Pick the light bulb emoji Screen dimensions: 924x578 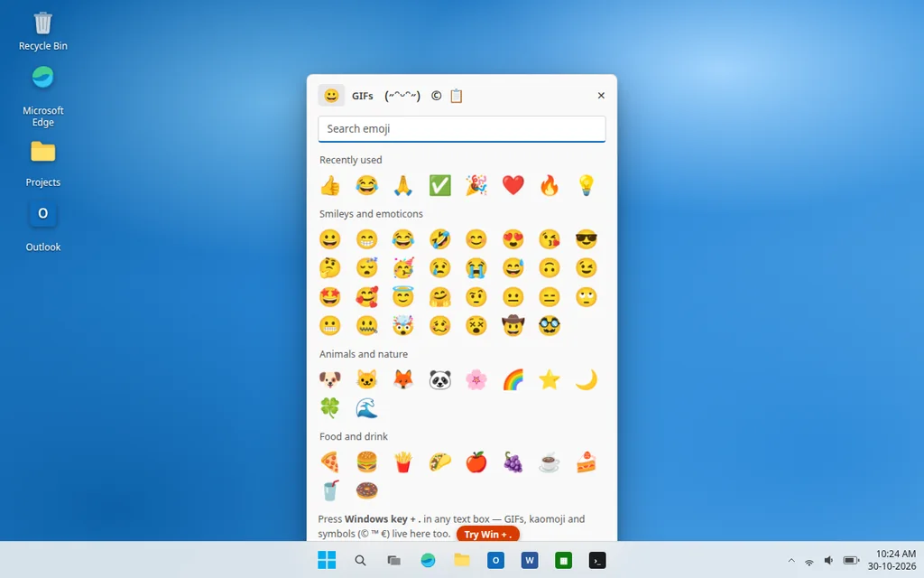pyautogui.click(x=586, y=185)
